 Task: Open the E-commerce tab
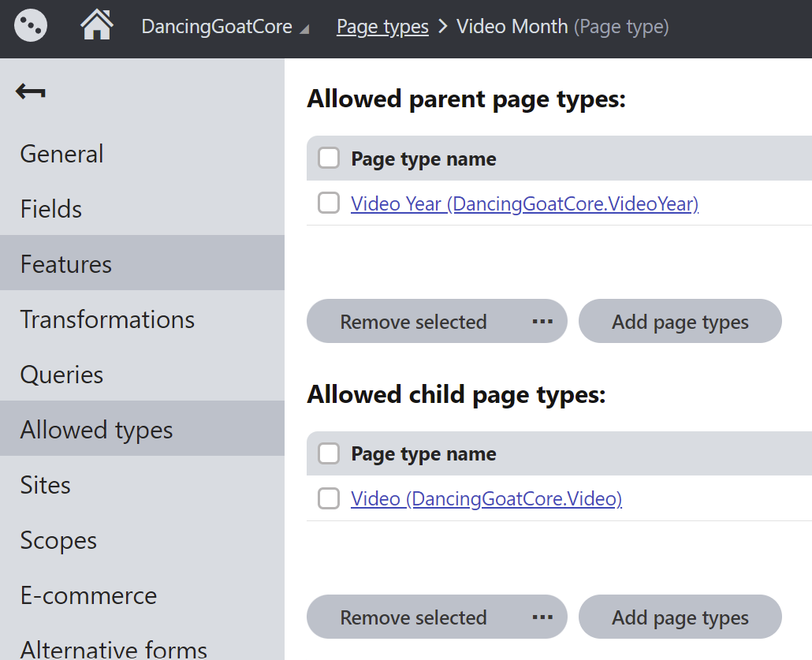click(142, 595)
